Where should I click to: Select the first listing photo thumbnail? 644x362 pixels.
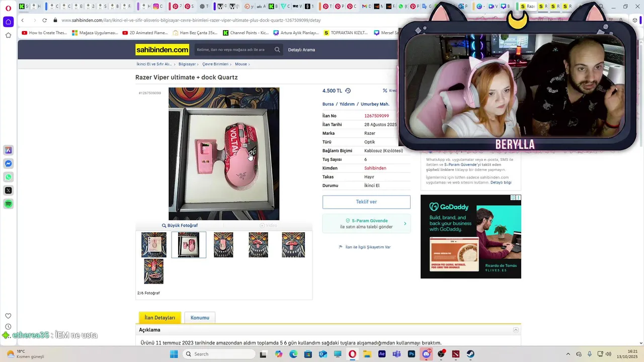click(x=154, y=245)
